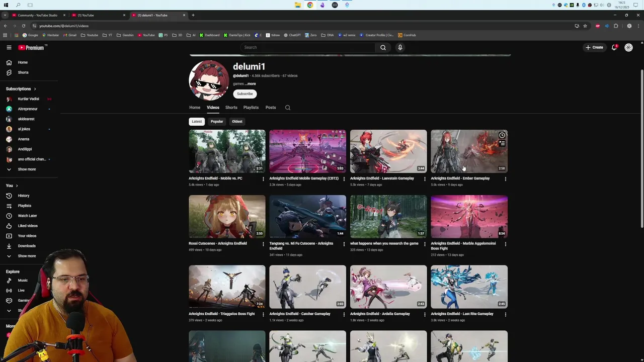
Task: Switch to channel Shorts tab
Action: [231, 108]
